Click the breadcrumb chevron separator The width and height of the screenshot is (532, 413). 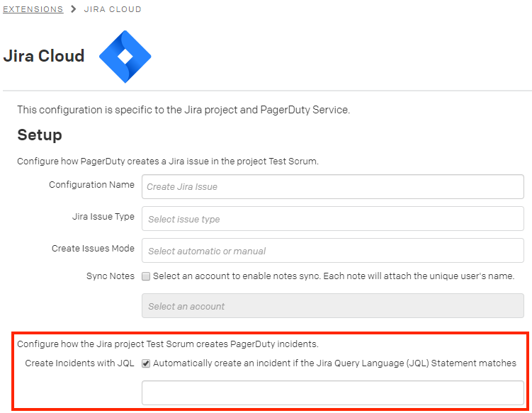73,9
